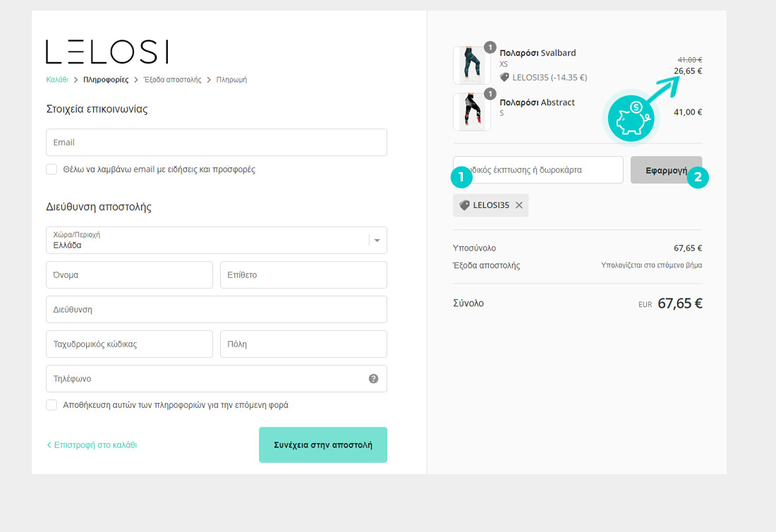This screenshot has height=532, width=776.
Task: Click the Πολαρόσι Abstract product name
Action: [x=537, y=102]
